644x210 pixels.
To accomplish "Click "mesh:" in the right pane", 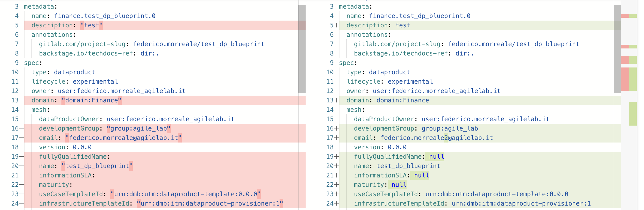I will pos(356,110).
